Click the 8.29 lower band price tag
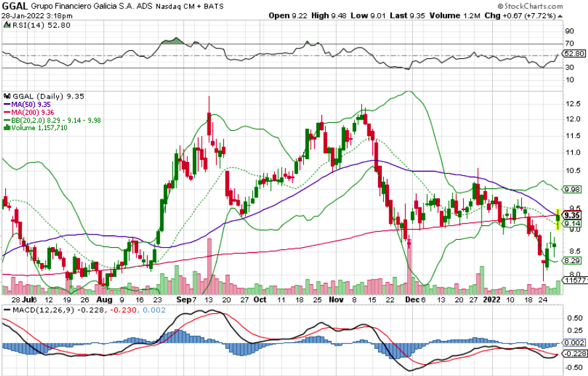Viewport: 588px width, 376px height. [x=572, y=261]
